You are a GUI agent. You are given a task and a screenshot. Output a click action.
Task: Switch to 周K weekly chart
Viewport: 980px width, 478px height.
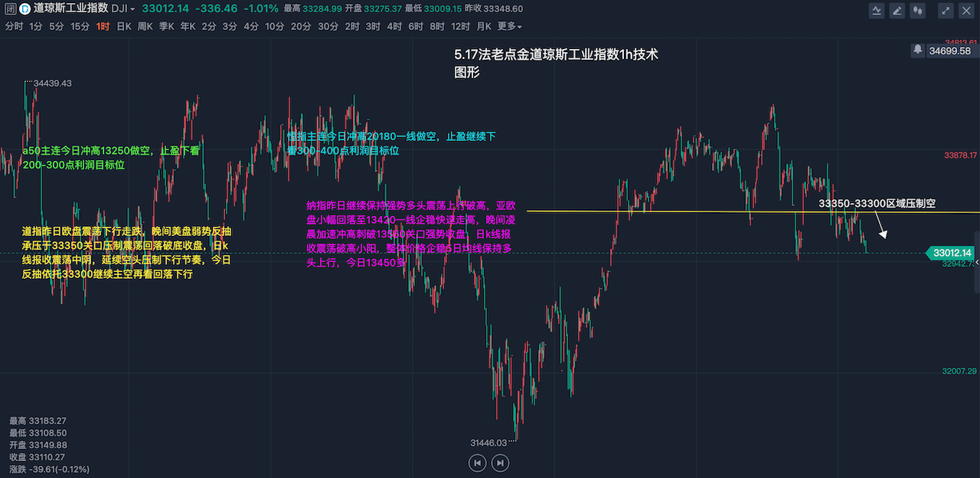pyautogui.click(x=145, y=27)
